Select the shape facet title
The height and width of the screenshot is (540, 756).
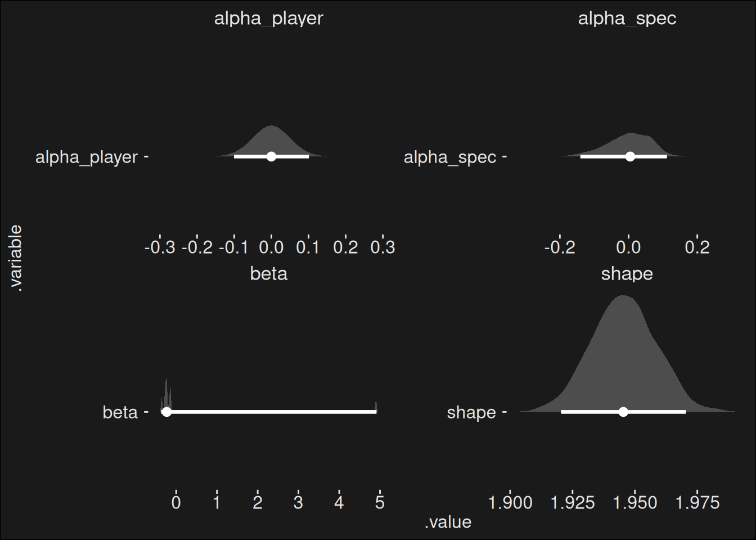point(627,274)
